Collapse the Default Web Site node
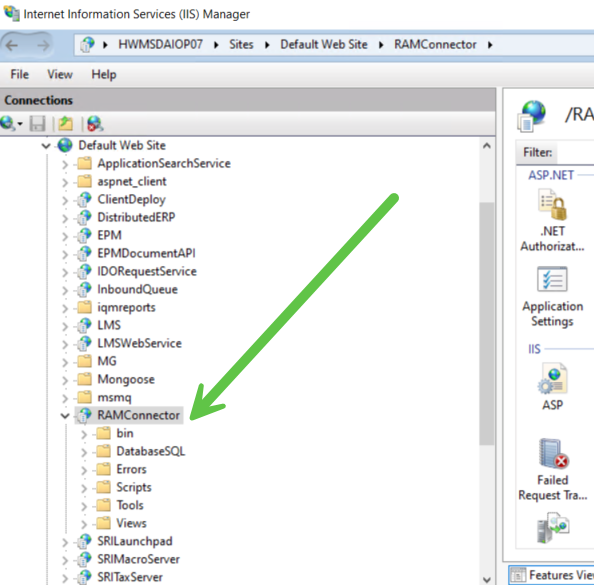Screen dimensions: 594x585 coord(46,145)
